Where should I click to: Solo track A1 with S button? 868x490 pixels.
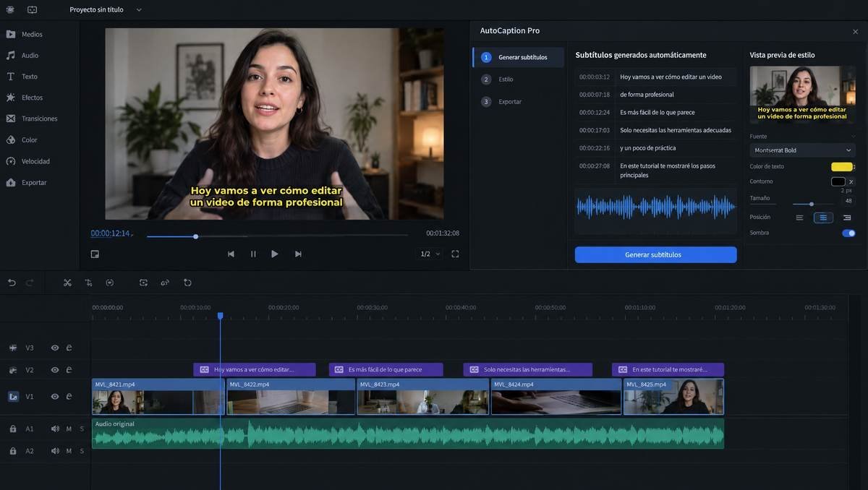click(82, 429)
